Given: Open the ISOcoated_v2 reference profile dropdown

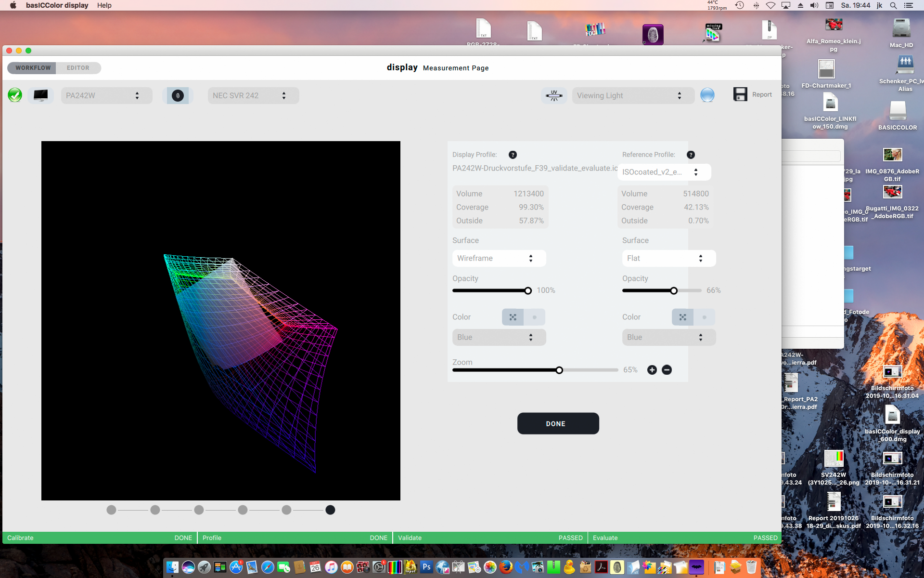Looking at the screenshot, I should coord(664,172).
